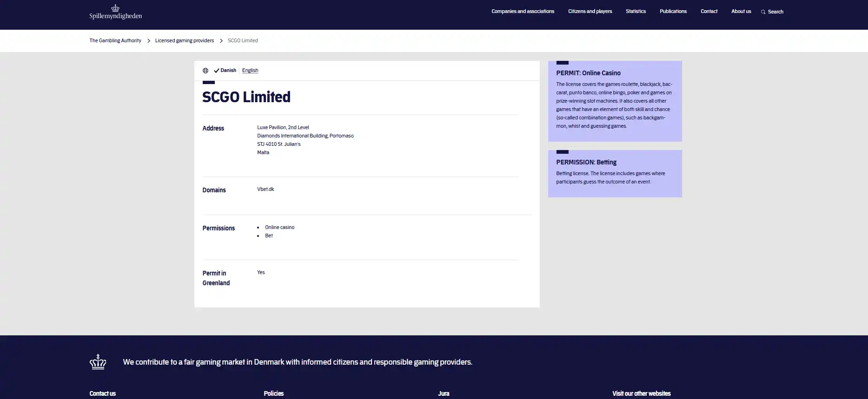Open Citizens and players menu
Viewport: 868px width, 399px height.
(x=590, y=11)
